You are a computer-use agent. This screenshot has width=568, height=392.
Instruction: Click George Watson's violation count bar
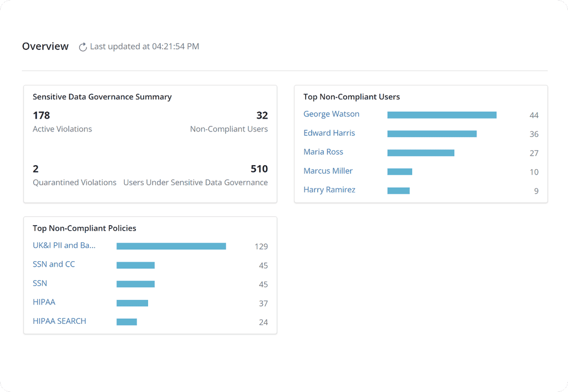pos(442,115)
